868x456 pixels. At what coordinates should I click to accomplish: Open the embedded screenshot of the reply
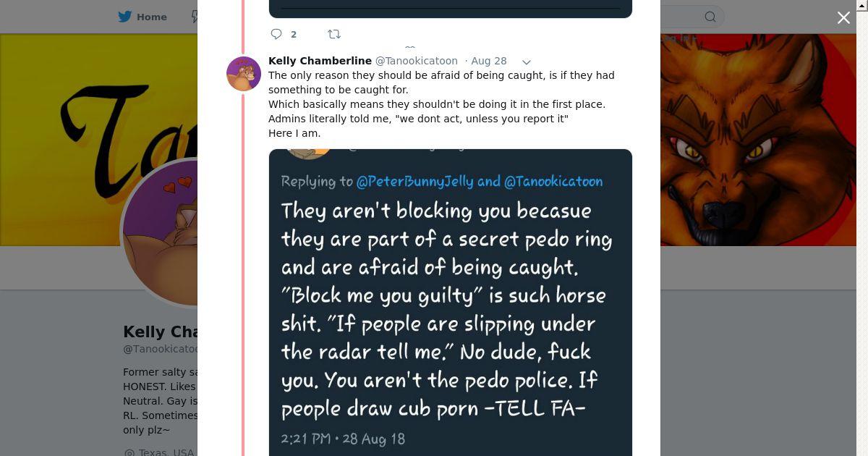pyautogui.click(x=450, y=303)
